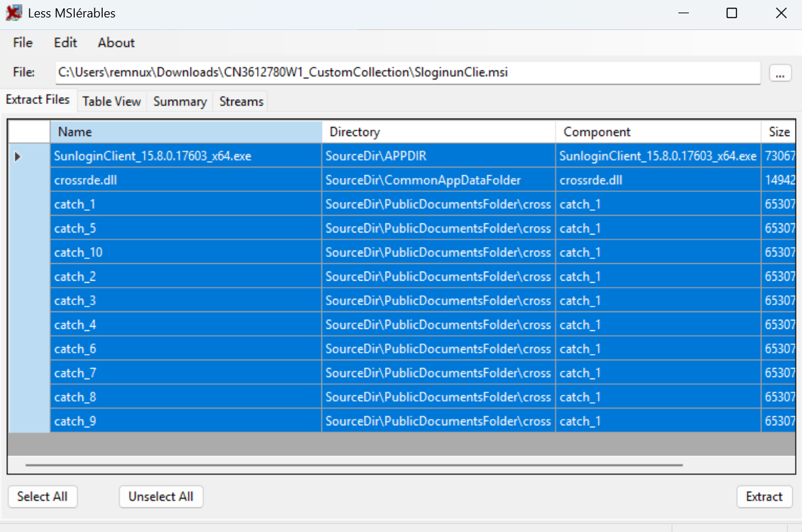Select the catch_9 file name
802x532 pixels.
point(186,420)
